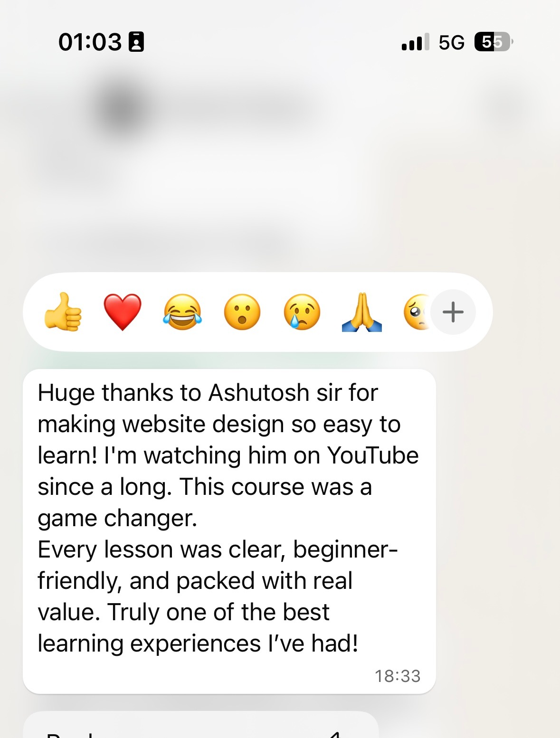The height and width of the screenshot is (738, 560).
Task: Choose the laughing tears emoji reaction
Action: 182,312
